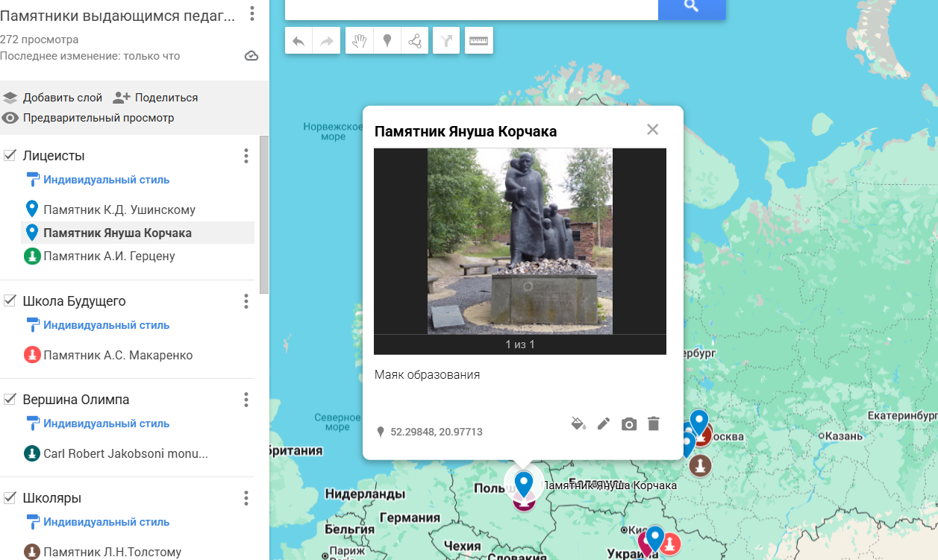This screenshot has width=938, height=560.
Task: Choose the add directions tool
Action: click(446, 41)
